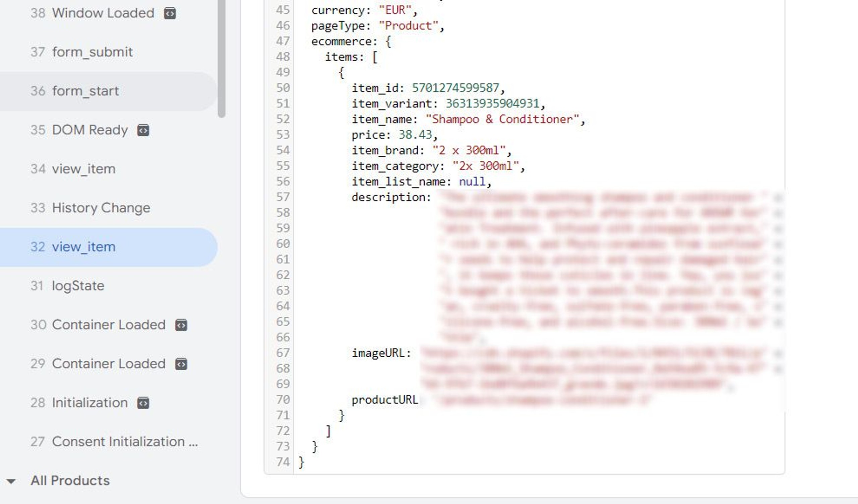Open event 34 view_item

(x=83, y=169)
